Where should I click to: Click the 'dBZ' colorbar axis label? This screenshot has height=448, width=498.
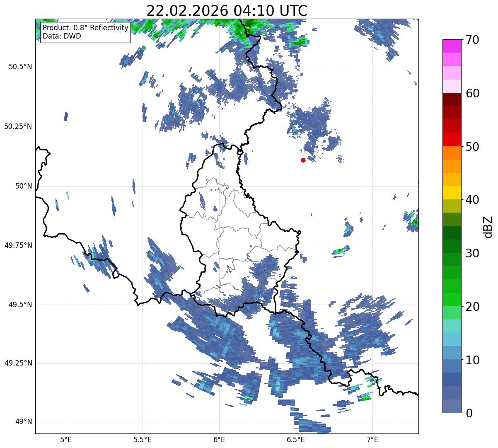coord(488,227)
